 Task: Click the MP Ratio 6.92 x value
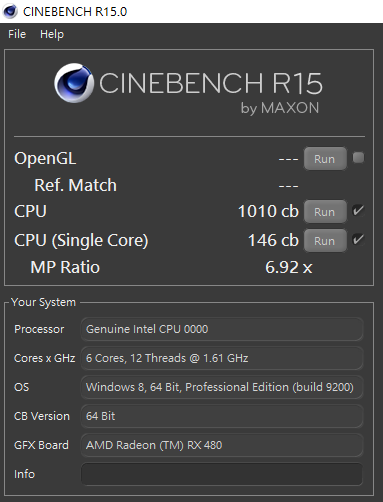(x=289, y=267)
